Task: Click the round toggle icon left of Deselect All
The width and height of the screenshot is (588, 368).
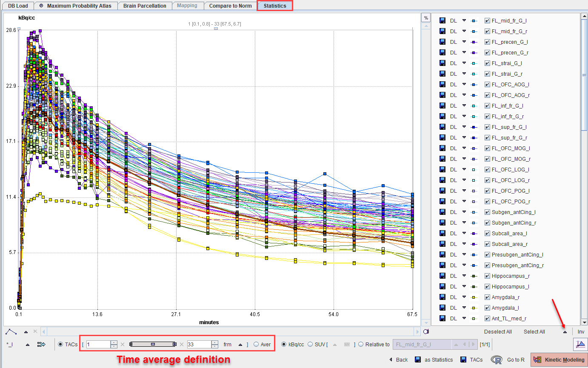Action: [x=426, y=331]
